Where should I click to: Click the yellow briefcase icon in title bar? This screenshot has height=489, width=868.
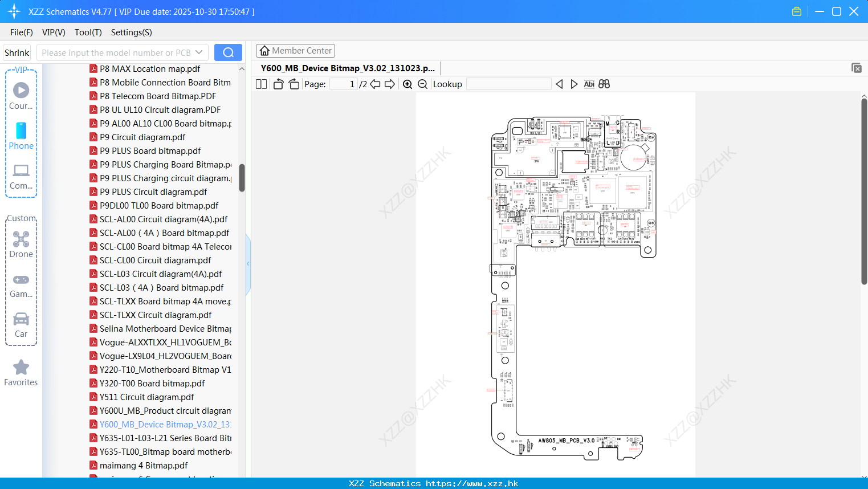(797, 11)
